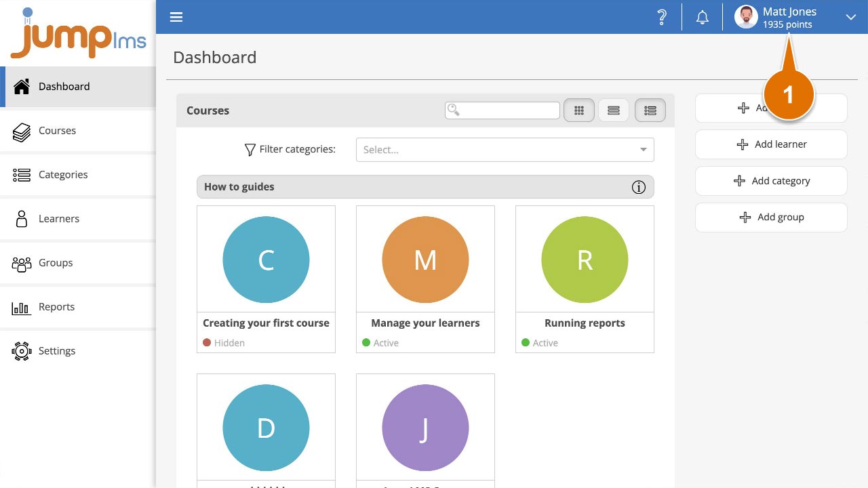Click the Groups people icon

22,264
